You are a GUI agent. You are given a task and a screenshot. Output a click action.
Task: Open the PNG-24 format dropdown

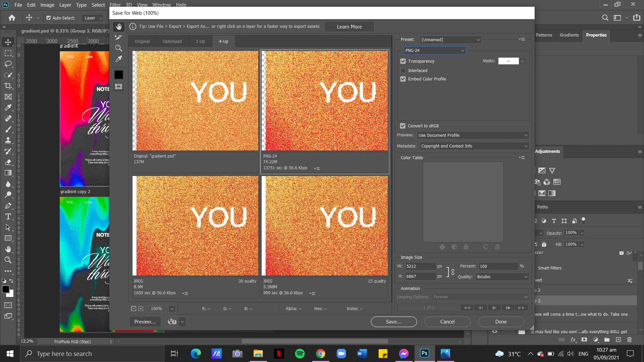pos(434,51)
